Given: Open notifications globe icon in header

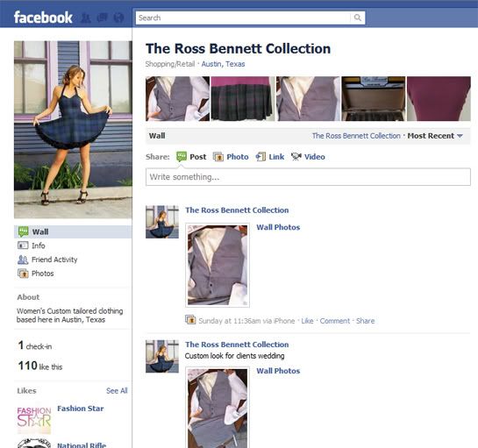Looking at the screenshot, I should (118, 18).
